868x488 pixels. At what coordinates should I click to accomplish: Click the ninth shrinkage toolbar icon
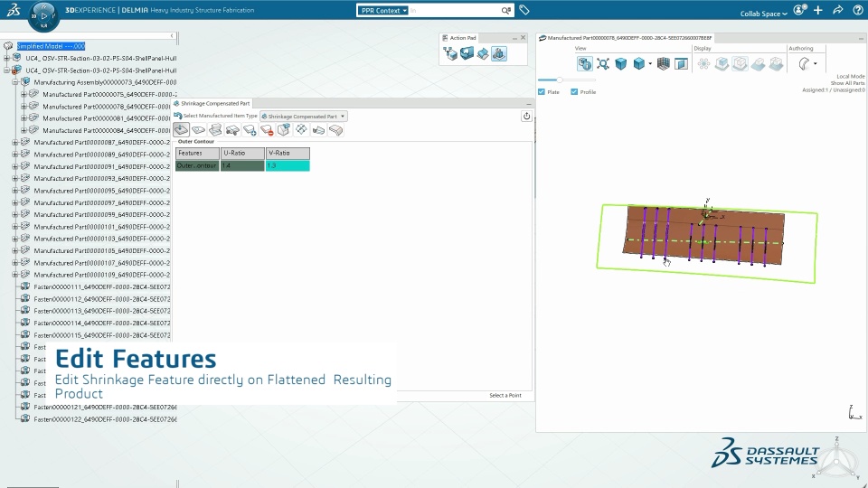[x=318, y=130]
